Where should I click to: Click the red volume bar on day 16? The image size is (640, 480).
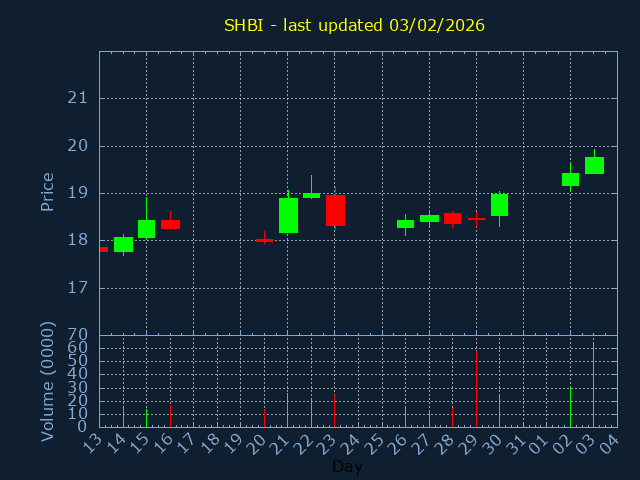click(x=170, y=415)
